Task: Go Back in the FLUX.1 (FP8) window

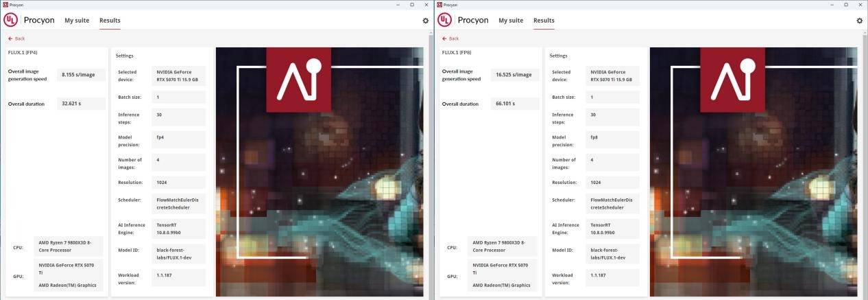Action: tap(450, 38)
